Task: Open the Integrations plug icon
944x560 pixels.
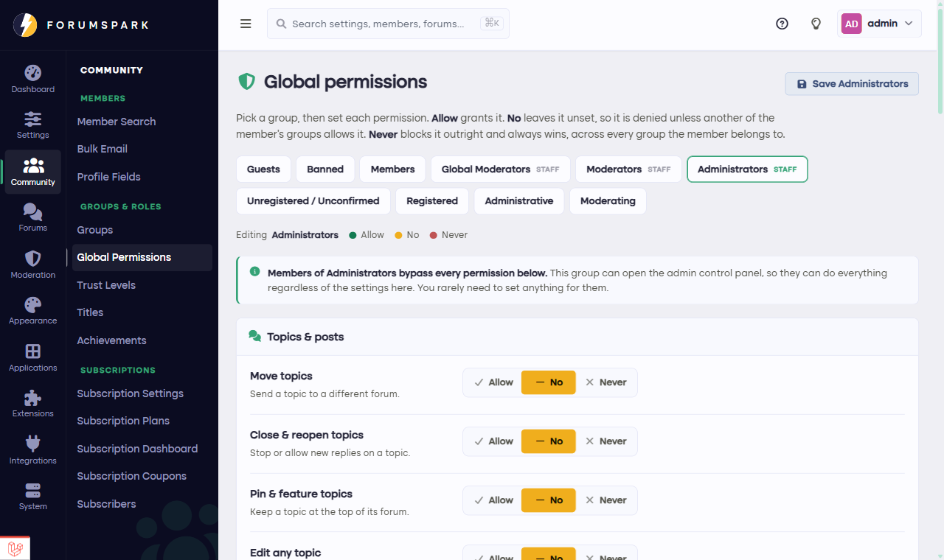Action: (x=32, y=444)
